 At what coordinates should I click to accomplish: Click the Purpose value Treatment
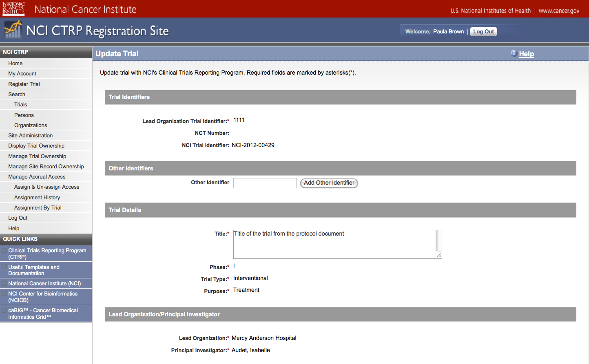(x=246, y=290)
